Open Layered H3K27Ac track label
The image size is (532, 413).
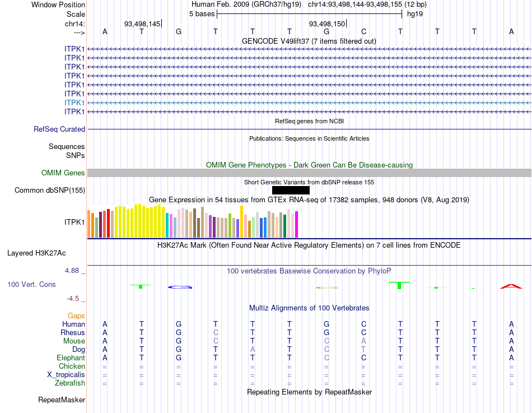pyautogui.click(x=36, y=253)
